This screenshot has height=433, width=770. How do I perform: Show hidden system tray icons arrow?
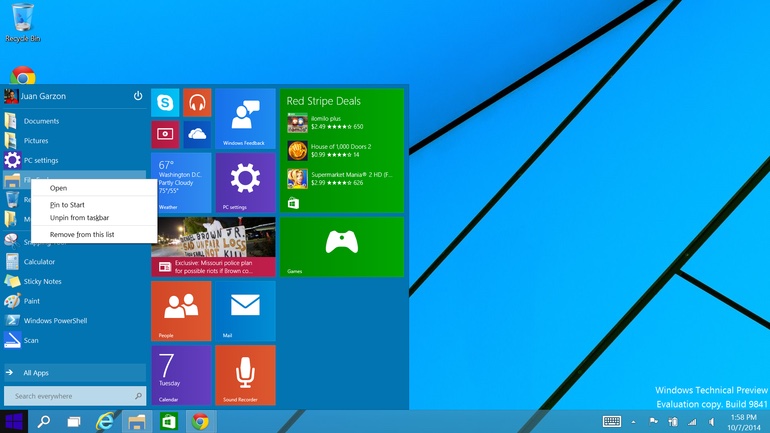click(633, 422)
